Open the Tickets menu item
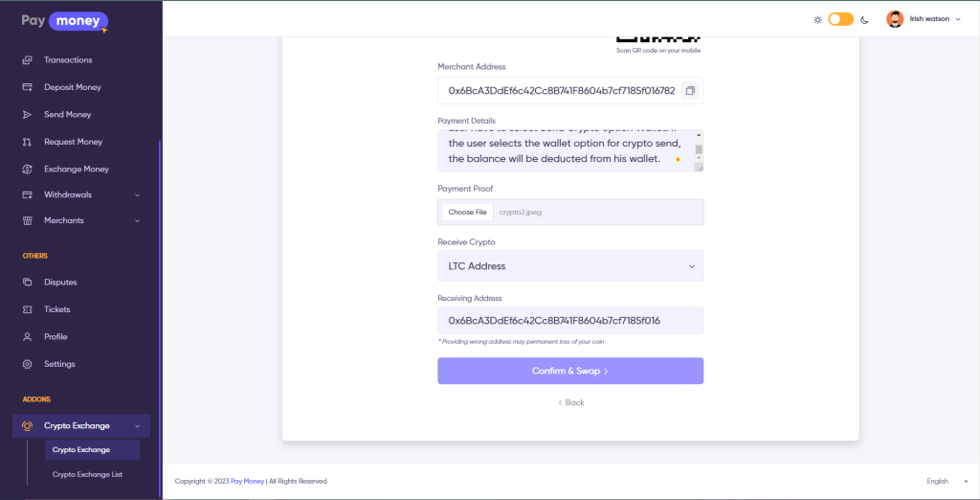This screenshot has width=980, height=500. click(x=56, y=309)
